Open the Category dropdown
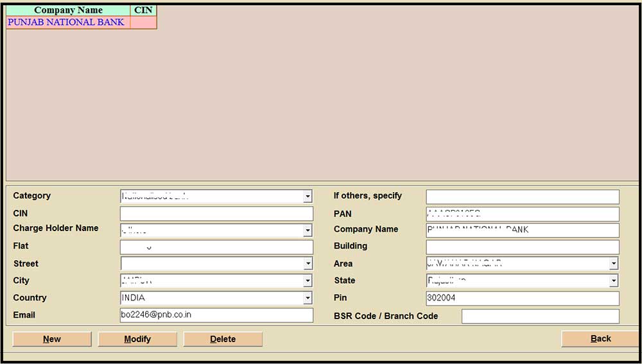This screenshot has height=364, width=642. pyautogui.click(x=308, y=196)
